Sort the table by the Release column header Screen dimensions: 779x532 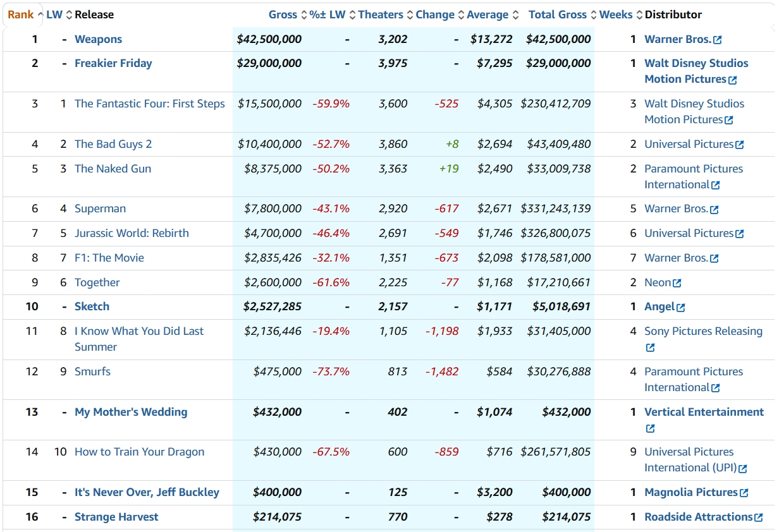tap(94, 15)
